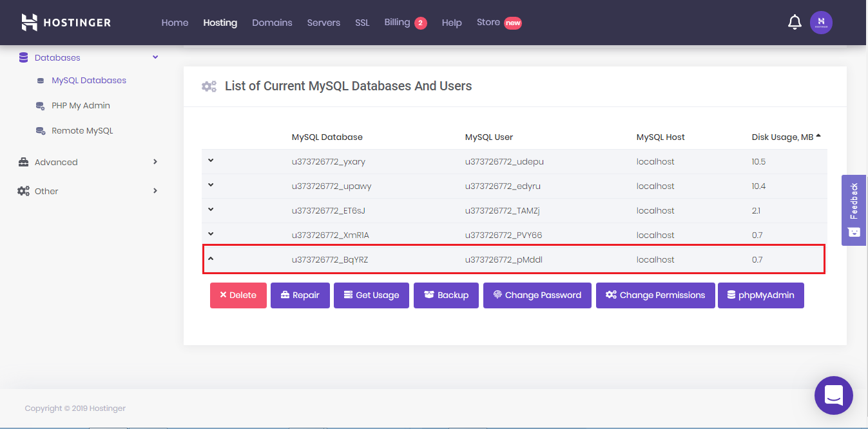Click localhost in the u373726772_yxary row
Viewport: 868px width, 429px height.
pyautogui.click(x=655, y=162)
